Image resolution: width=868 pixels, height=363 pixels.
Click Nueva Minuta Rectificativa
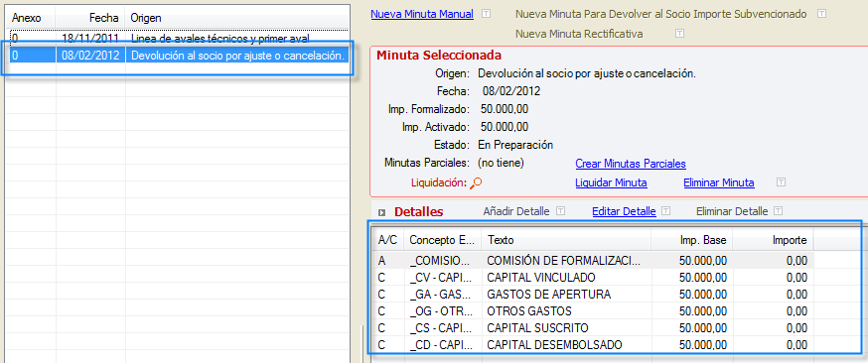579,34
